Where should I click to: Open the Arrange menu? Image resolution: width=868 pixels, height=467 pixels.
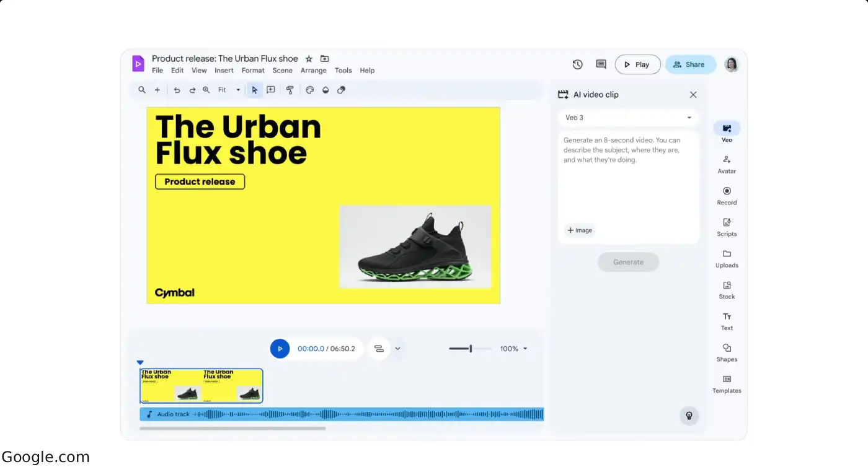coord(313,71)
